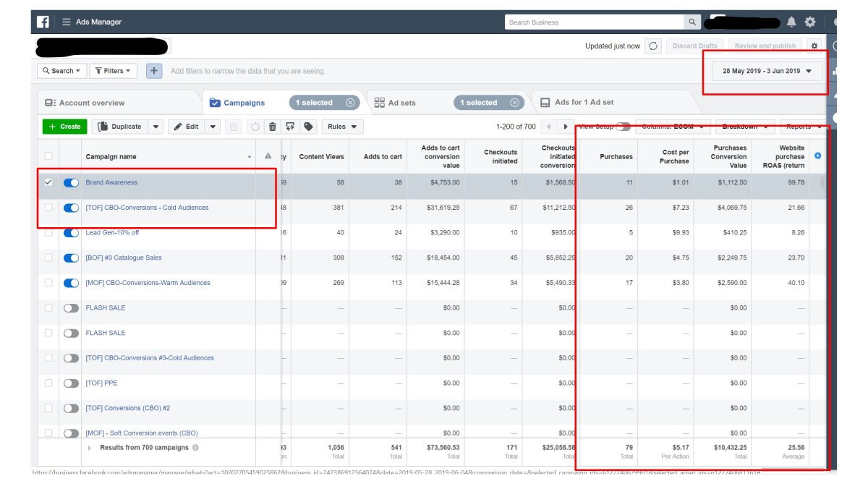Image resolution: width=868 pixels, height=484 pixels.
Task: Add a column with blue plus icon
Action: [x=818, y=156]
